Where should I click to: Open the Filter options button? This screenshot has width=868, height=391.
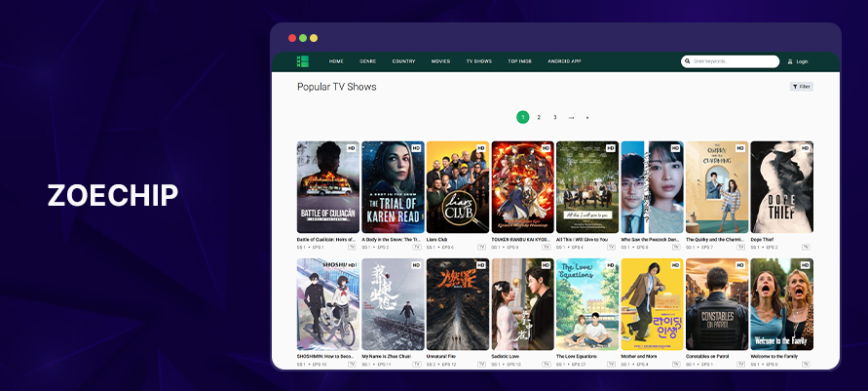coord(801,87)
